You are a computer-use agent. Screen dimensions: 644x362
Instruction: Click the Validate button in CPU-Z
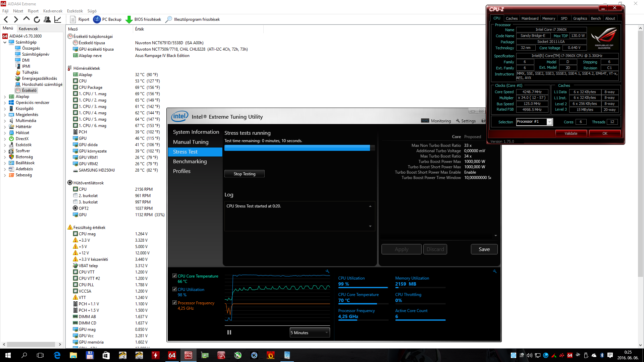571,133
